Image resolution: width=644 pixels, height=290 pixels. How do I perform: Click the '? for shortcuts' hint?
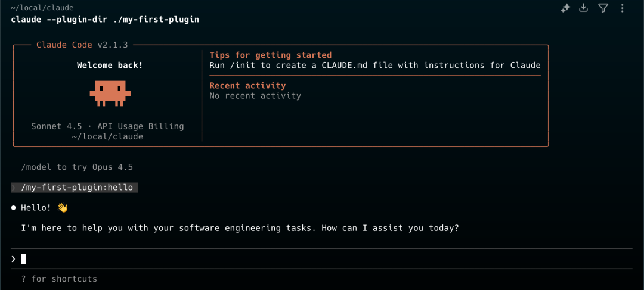click(x=59, y=279)
